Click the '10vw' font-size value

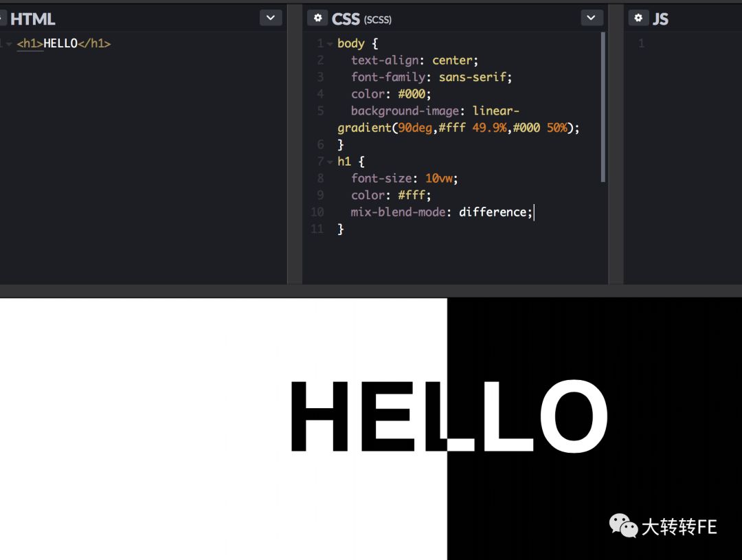[438, 179]
